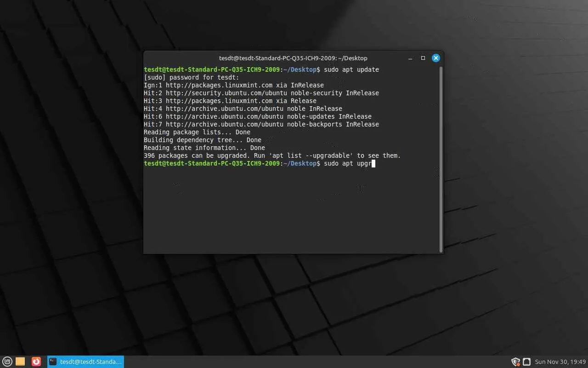This screenshot has width=588, height=368.
Task: Minimize the terminal window
Action: [410, 58]
